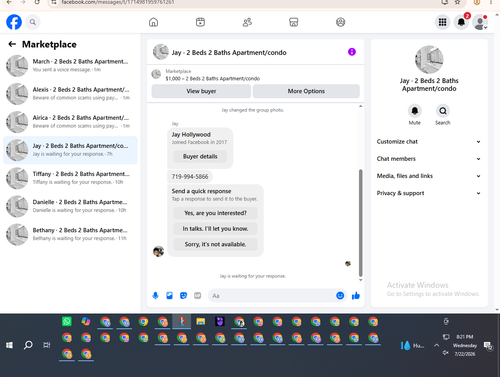Expand the Customize chat section
The image size is (500, 377).
(x=429, y=142)
